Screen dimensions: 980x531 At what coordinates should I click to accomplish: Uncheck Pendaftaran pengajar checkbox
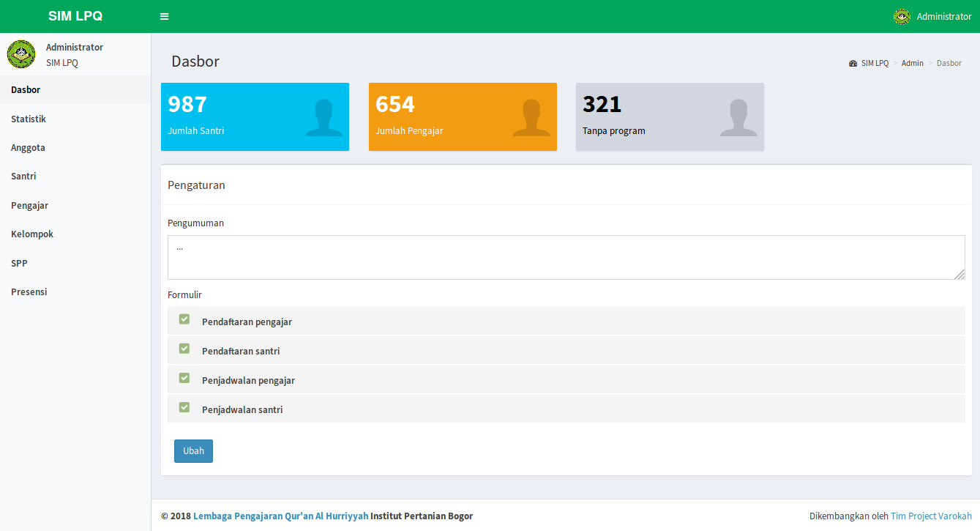coord(184,319)
